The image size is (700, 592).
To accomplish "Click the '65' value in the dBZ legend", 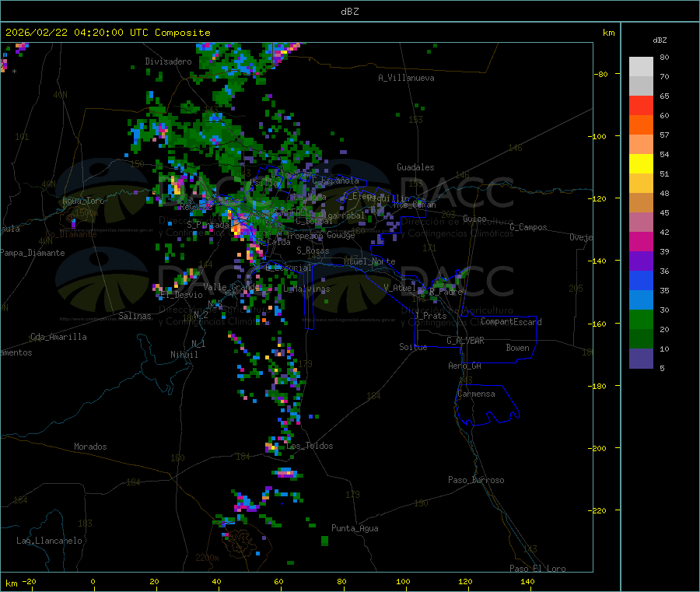I will coord(664,96).
